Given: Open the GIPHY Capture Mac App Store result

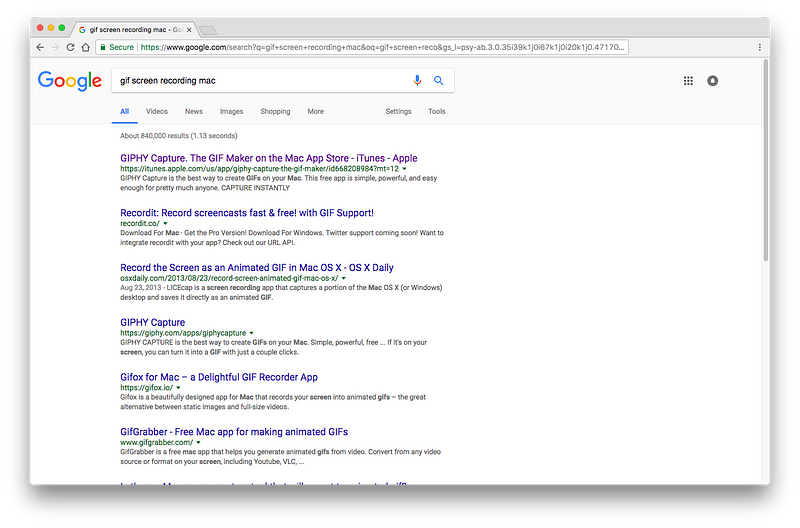Looking at the screenshot, I should (x=268, y=158).
